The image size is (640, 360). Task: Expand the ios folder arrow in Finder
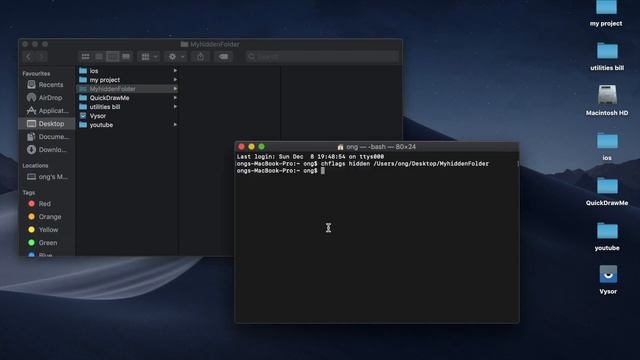[175, 71]
